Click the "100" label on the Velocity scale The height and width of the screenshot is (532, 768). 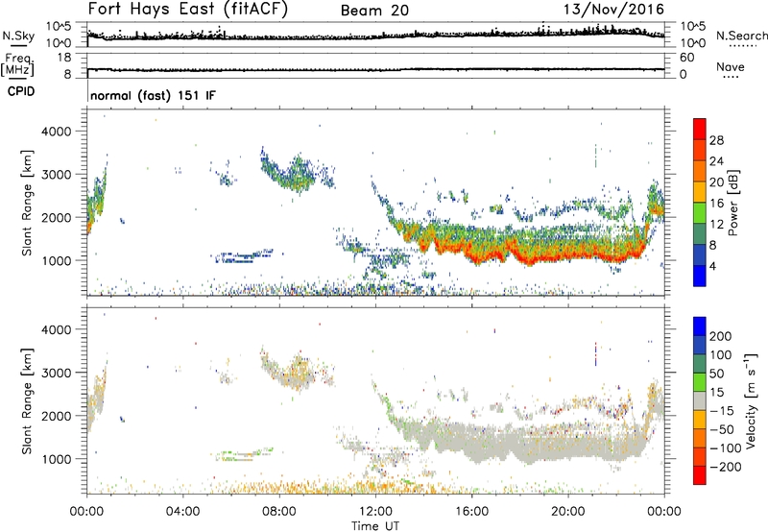coord(721,354)
